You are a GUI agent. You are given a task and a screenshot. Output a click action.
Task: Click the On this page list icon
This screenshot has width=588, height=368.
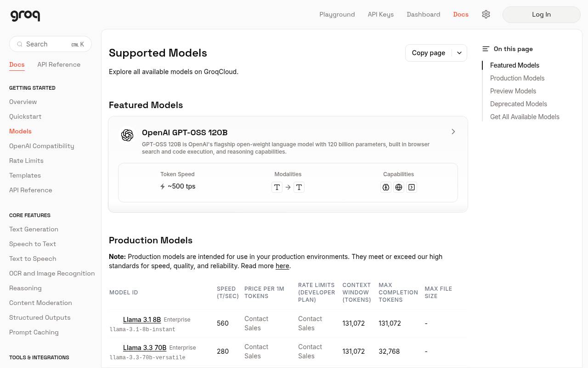(486, 49)
